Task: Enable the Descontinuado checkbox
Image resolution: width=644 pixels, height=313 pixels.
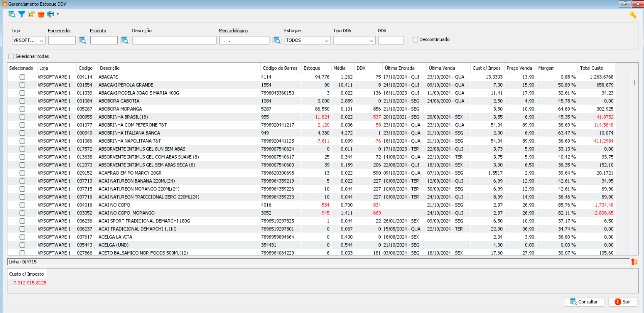Action: (415, 40)
